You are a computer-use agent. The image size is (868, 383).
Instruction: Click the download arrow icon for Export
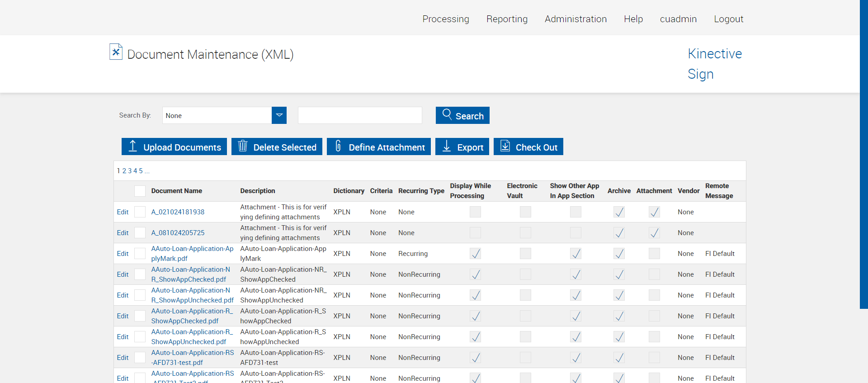pyautogui.click(x=447, y=146)
